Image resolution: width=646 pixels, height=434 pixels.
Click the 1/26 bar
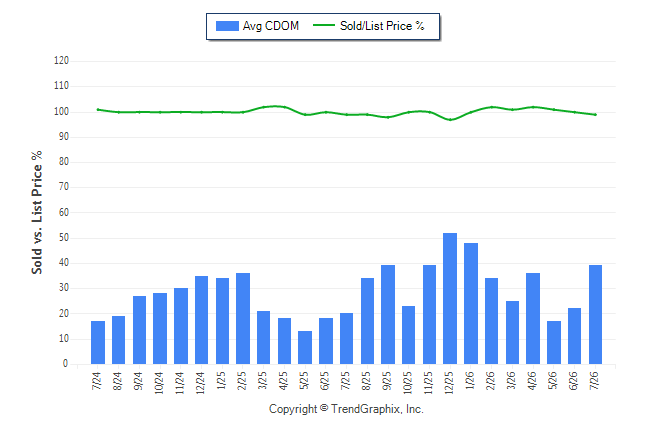tap(471, 303)
